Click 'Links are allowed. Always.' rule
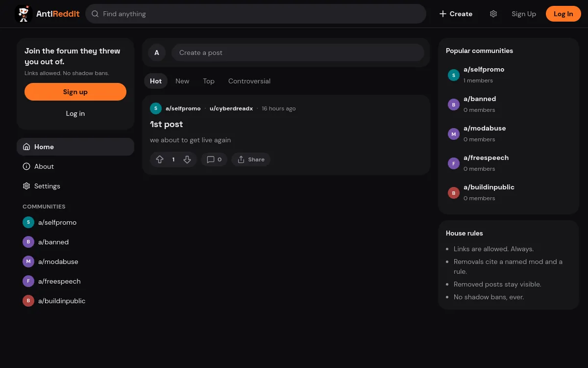This screenshot has height=368, width=588. click(x=493, y=249)
